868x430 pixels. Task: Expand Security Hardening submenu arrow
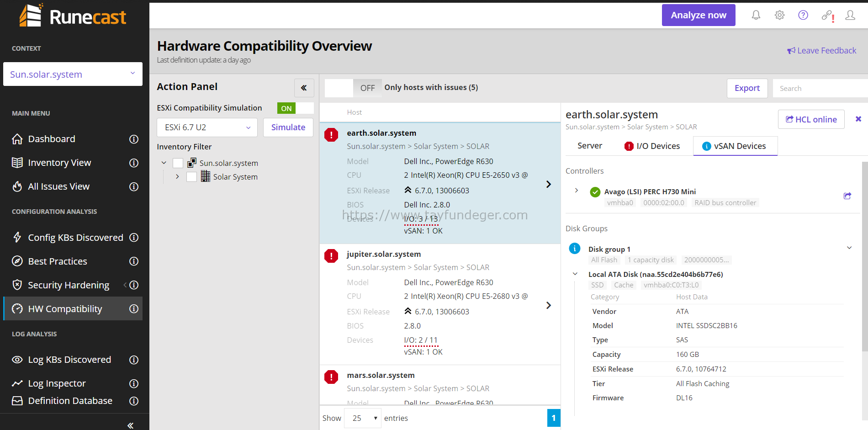coord(125,285)
